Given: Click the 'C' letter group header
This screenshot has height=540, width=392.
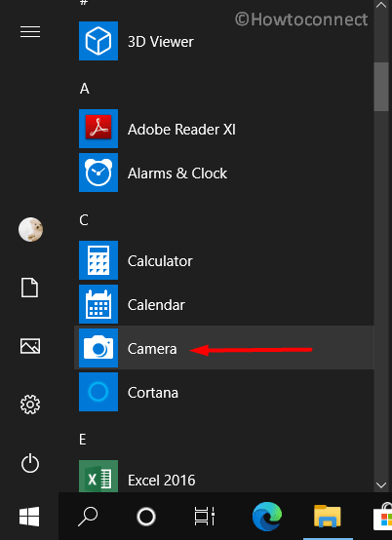Looking at the screenshot, I should pos(84,219).
